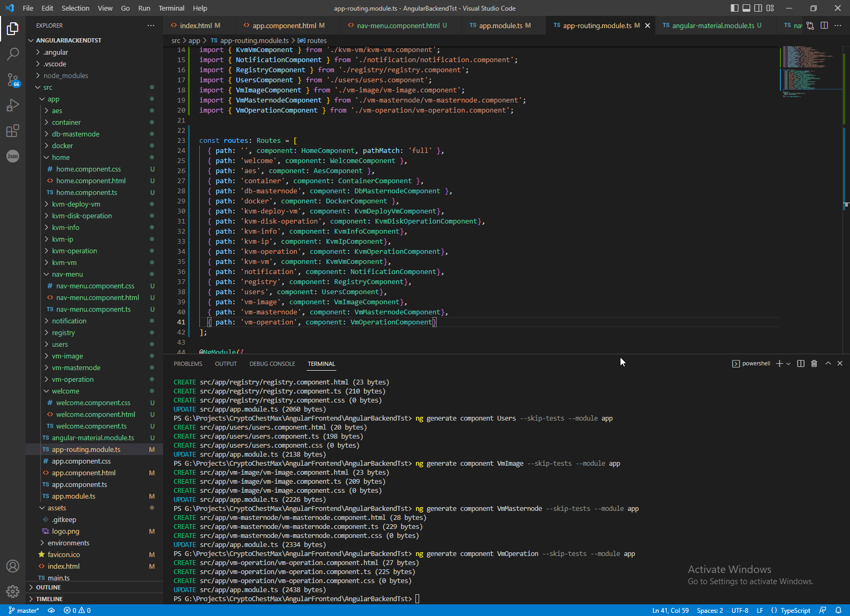Screen dimensions: 850x616
Task: Click the master branch status bar item
Action: pos(24,611)
